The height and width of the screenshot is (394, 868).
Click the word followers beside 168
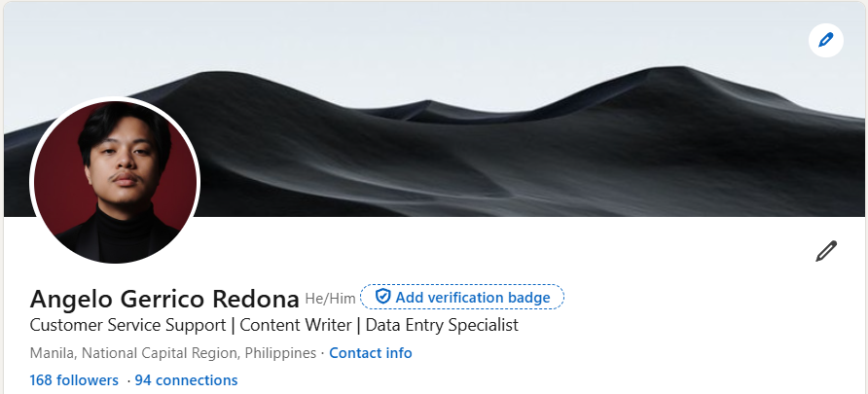tap(88, 380)
